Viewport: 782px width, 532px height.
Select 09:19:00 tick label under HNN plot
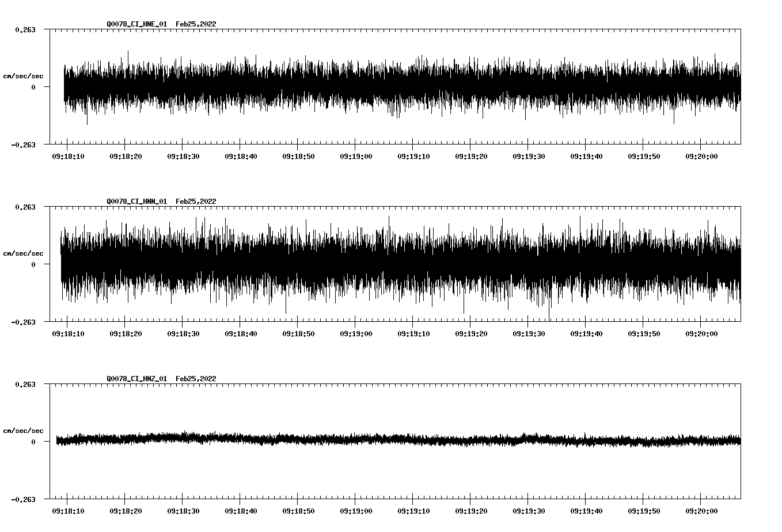pos(356,333)
